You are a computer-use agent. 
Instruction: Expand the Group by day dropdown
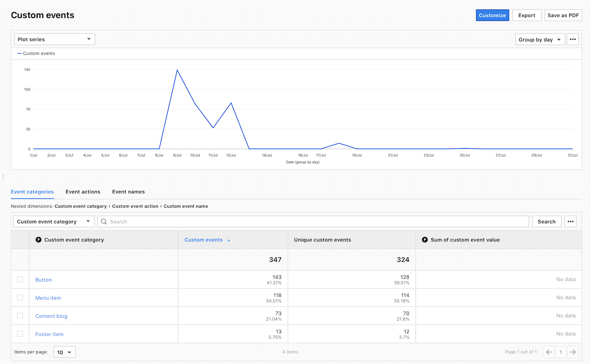click(540, 39)
